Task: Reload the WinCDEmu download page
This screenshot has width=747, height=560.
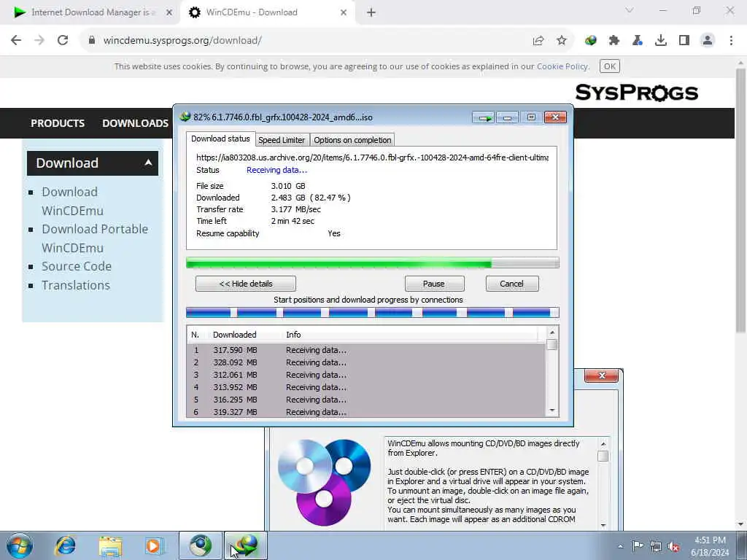Action: point(63,41)
